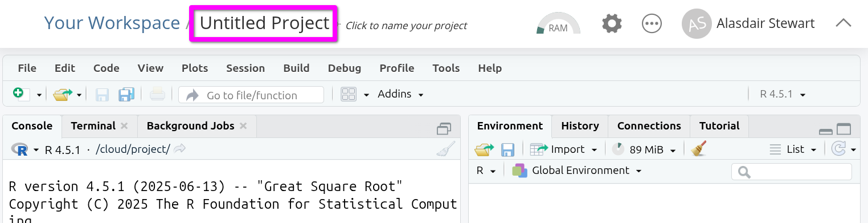The height and width of the screenshot is (223, 868).
Task: Click the open file folder icon in main toolbar
Action: point(63,94)
